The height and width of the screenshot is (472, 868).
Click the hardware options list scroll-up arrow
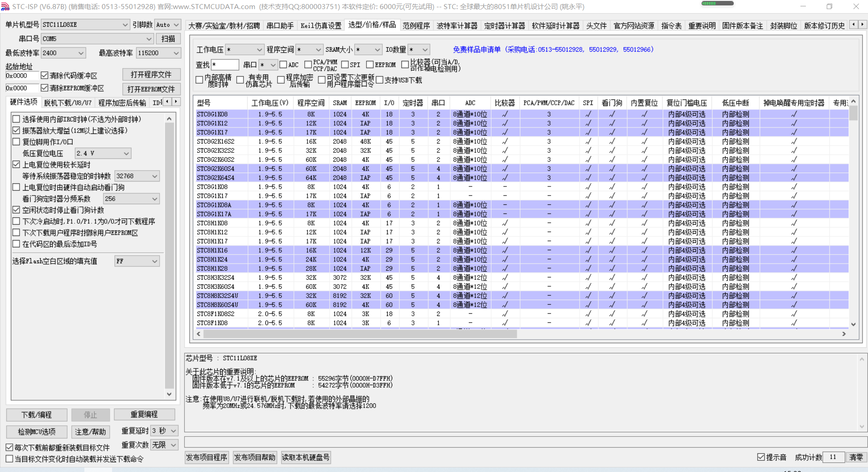pos(169,119)
